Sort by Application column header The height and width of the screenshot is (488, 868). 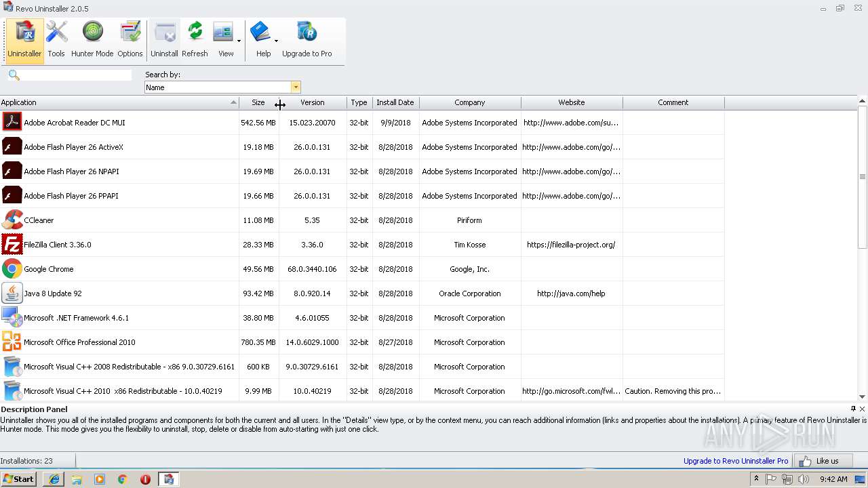pos(119,102)
